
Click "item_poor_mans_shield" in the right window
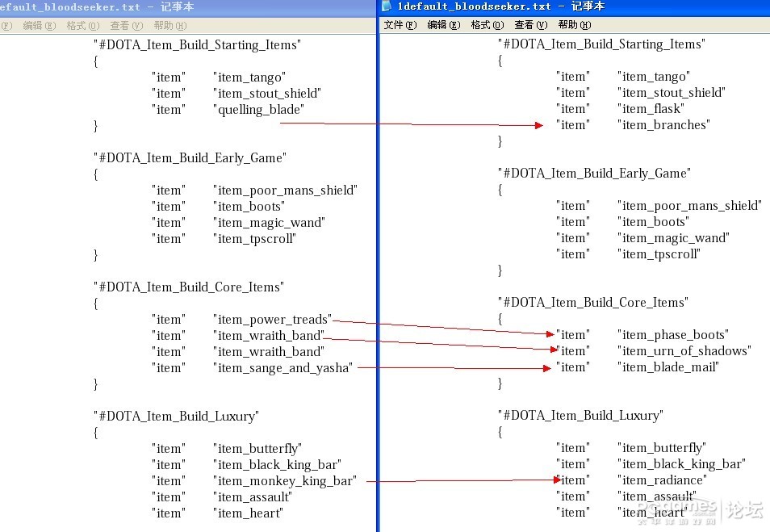point(690,207)
